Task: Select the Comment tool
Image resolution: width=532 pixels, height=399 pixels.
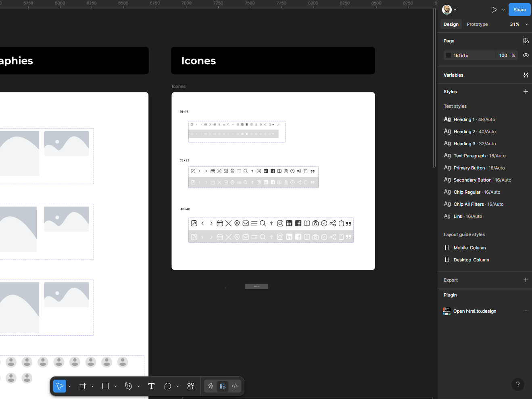Action: [x=168, y=386]
